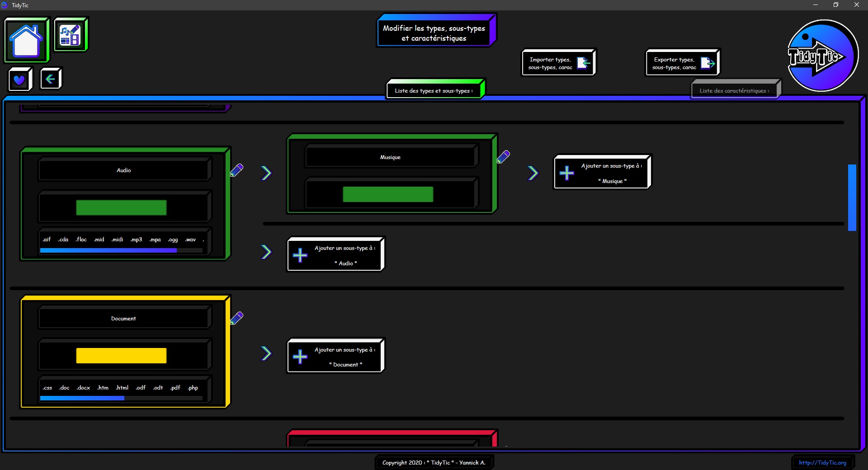Click the .doc extension in Document

[64, 388]
